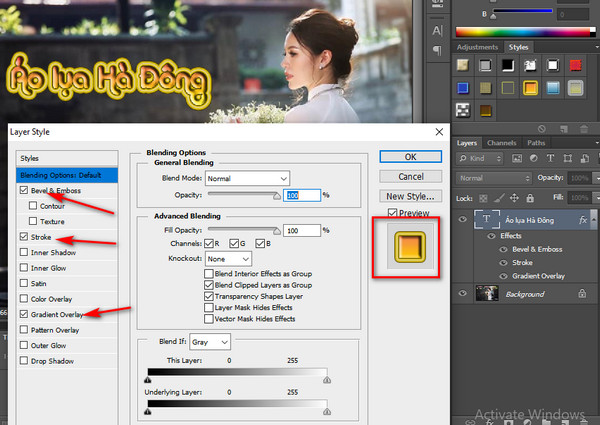This screenshot has width=600, height=425.
Task: Apply the dark brown style swatch
Action: point(485,111)
